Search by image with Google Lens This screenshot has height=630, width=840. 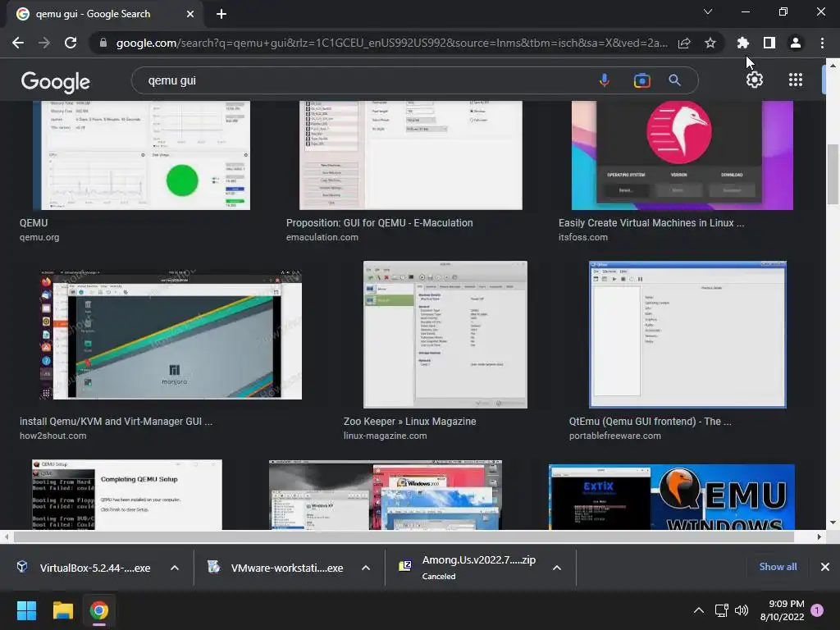click(x=641, y=80)
